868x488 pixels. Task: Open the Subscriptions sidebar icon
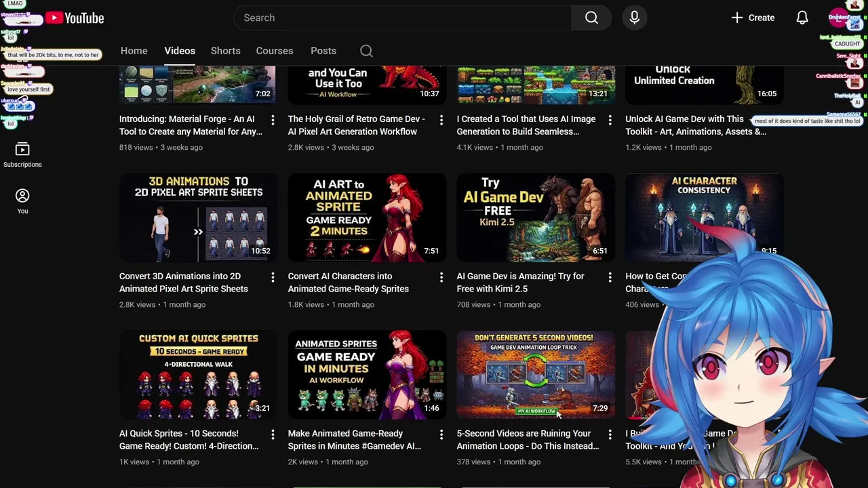pyautogui.click(x=22, y=155)
